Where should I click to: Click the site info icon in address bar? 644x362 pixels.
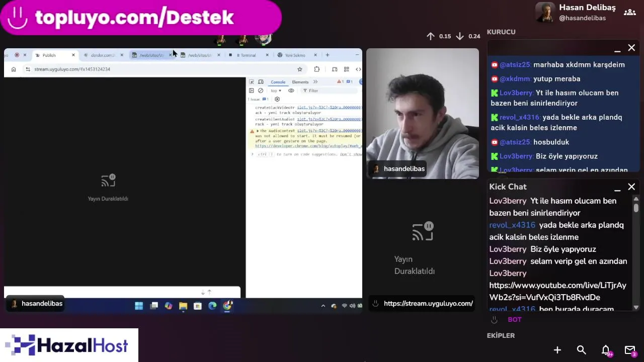(28, 69)
